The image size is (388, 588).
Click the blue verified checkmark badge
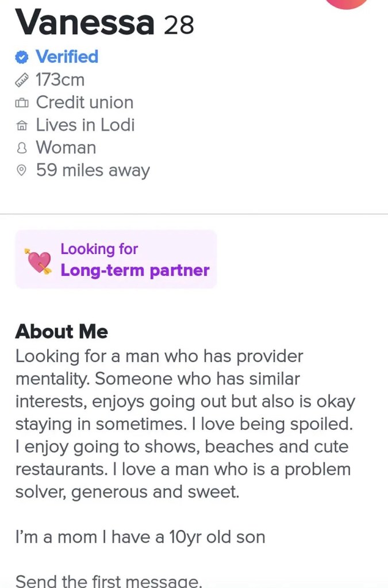(22, 57)
